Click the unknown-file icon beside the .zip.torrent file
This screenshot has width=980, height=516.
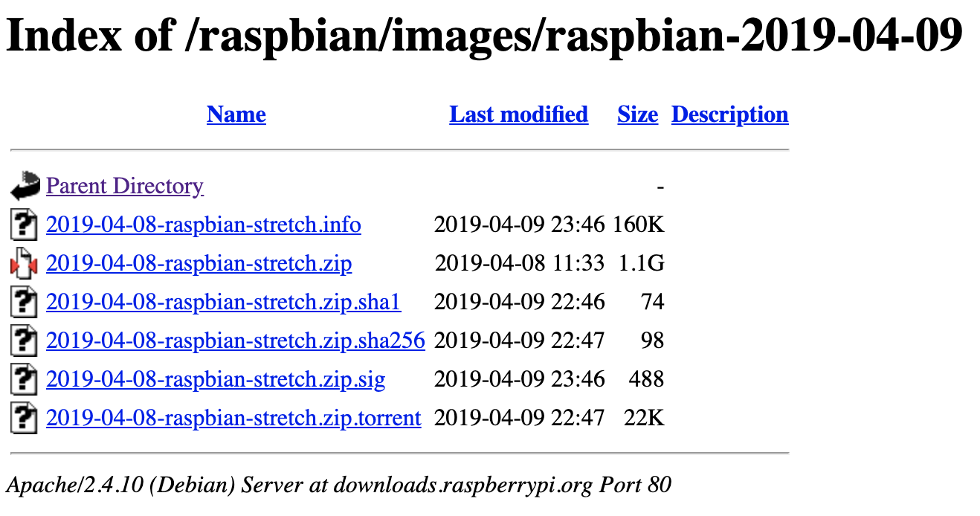click(x=25, y=418)
